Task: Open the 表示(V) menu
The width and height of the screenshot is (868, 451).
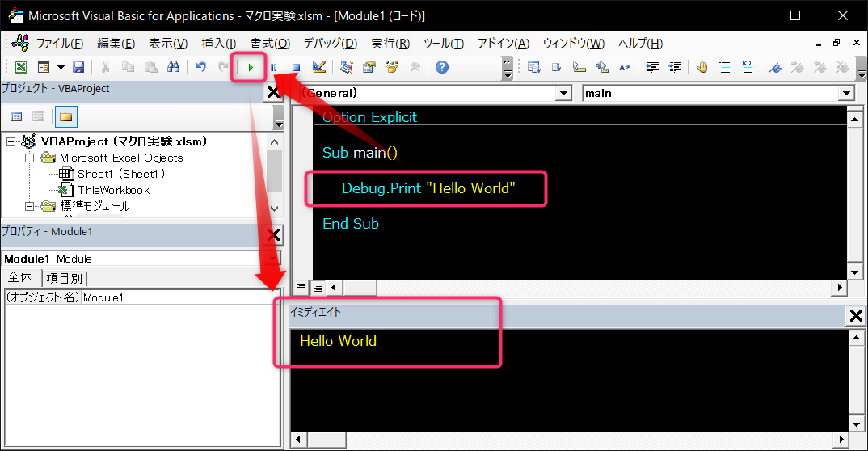Action: 168,43
